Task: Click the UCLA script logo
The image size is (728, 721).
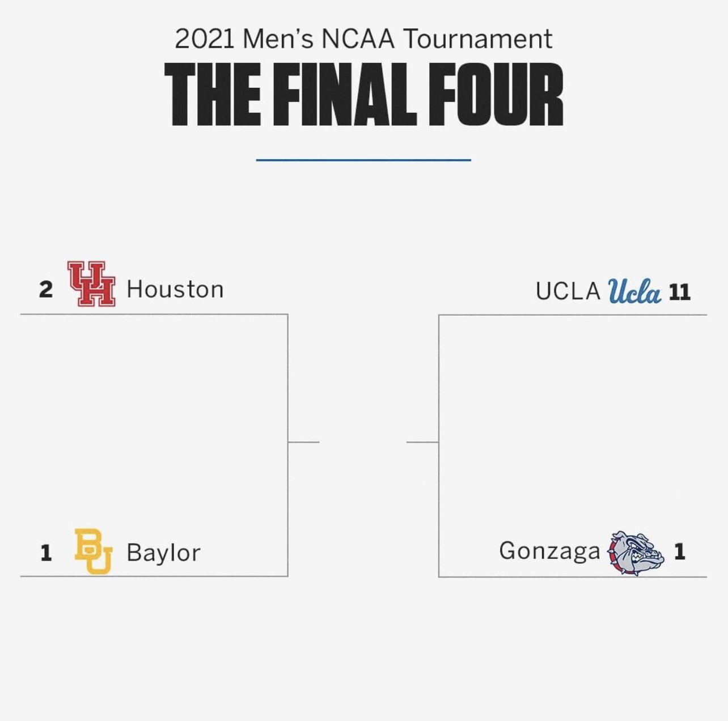Action: (634, 291)
